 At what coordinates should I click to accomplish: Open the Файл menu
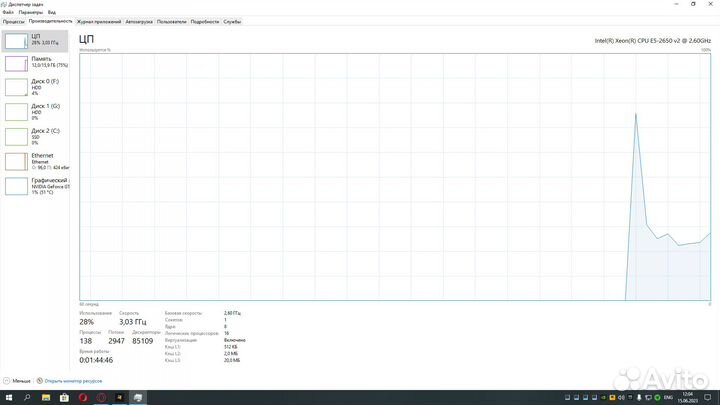pyautogui.click(x=8, y=12)
